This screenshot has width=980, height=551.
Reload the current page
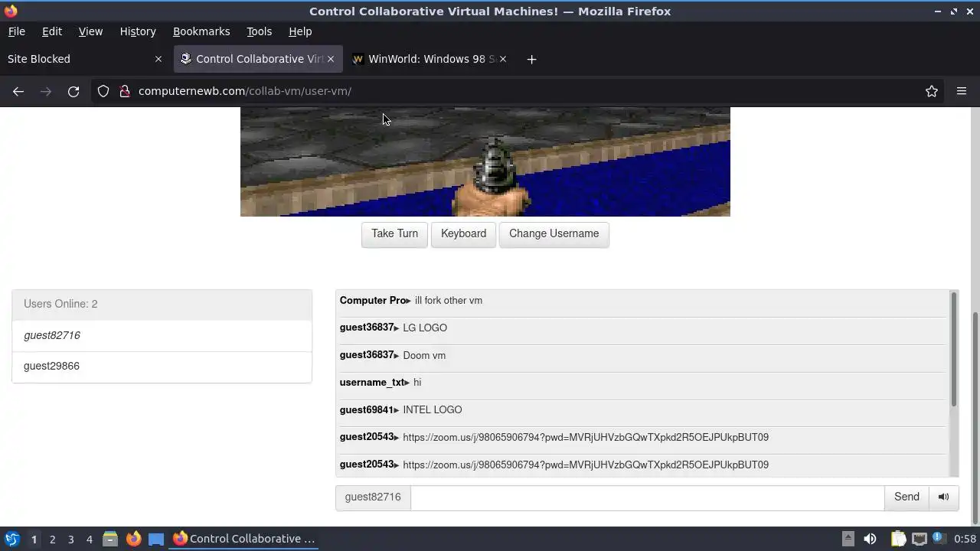pos(73,91)
